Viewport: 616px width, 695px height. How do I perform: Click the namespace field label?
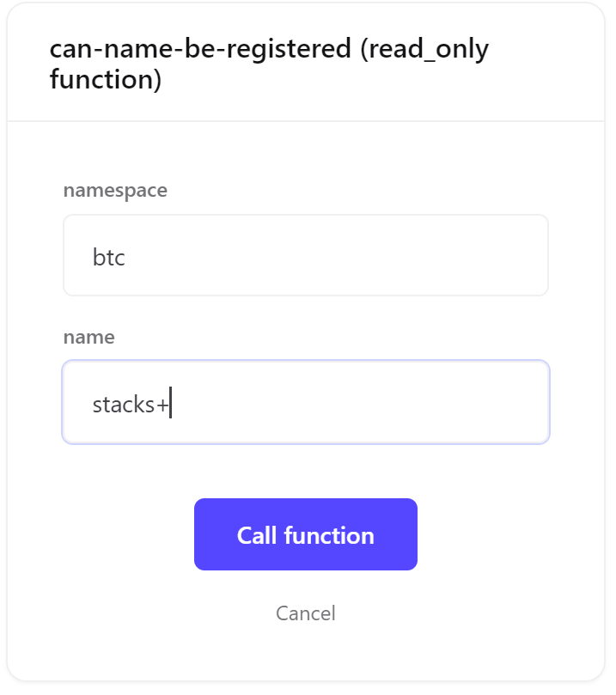coord(115,191)
